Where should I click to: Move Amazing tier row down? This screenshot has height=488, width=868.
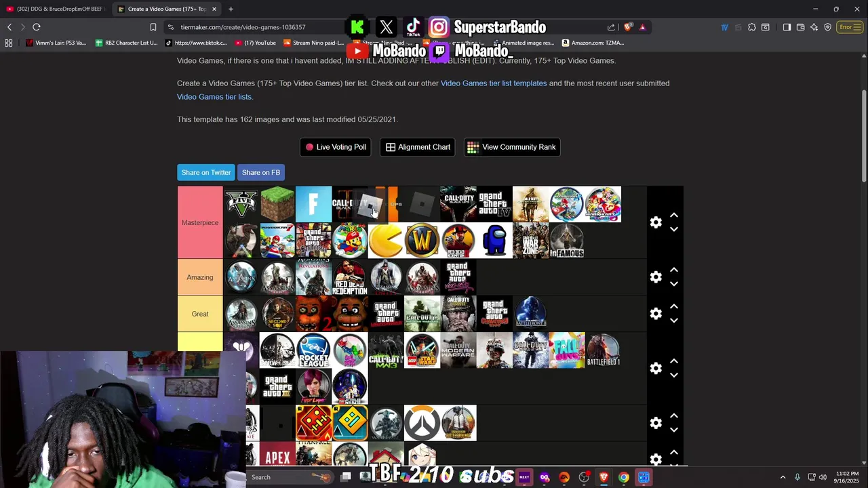click(x=674, y=284)
